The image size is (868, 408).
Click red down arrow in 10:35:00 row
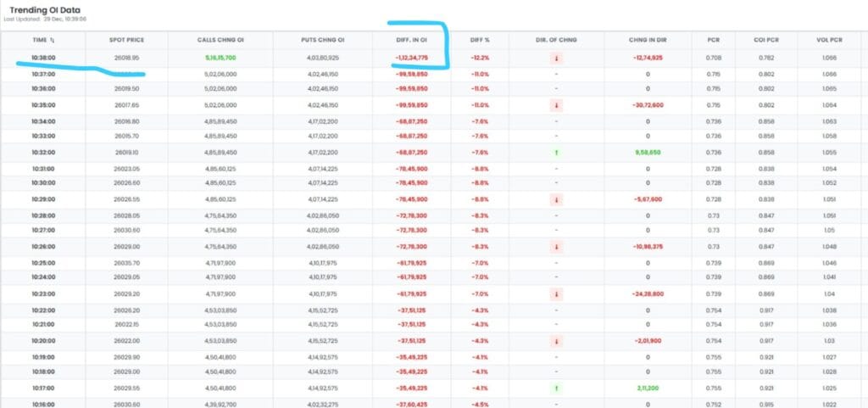(x=556, y=105)
